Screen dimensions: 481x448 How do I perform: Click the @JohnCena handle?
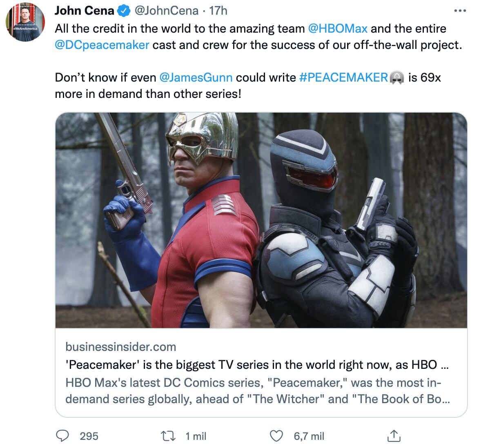click(166, 11)
